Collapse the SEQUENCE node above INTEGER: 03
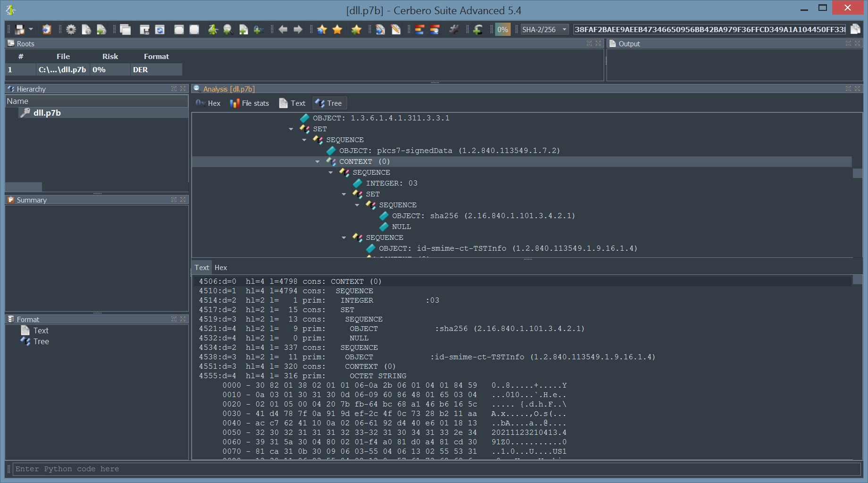 click(x=331, y=172)
